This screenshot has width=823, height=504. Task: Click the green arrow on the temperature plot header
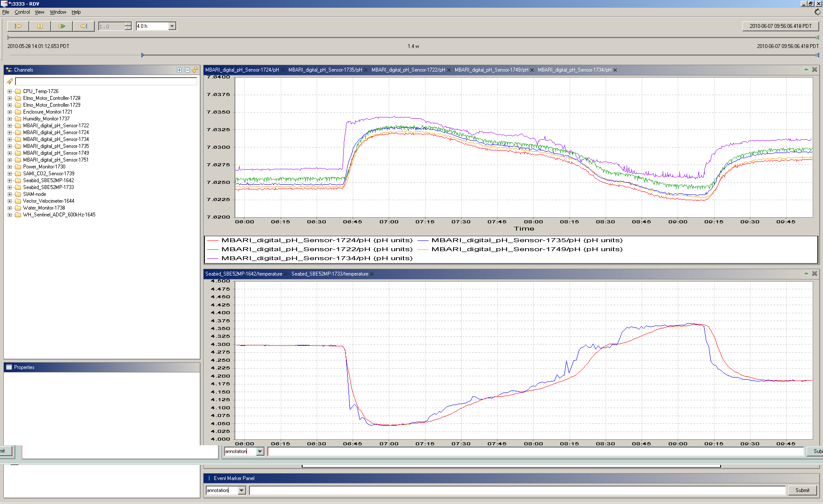(x=806, y=273)
